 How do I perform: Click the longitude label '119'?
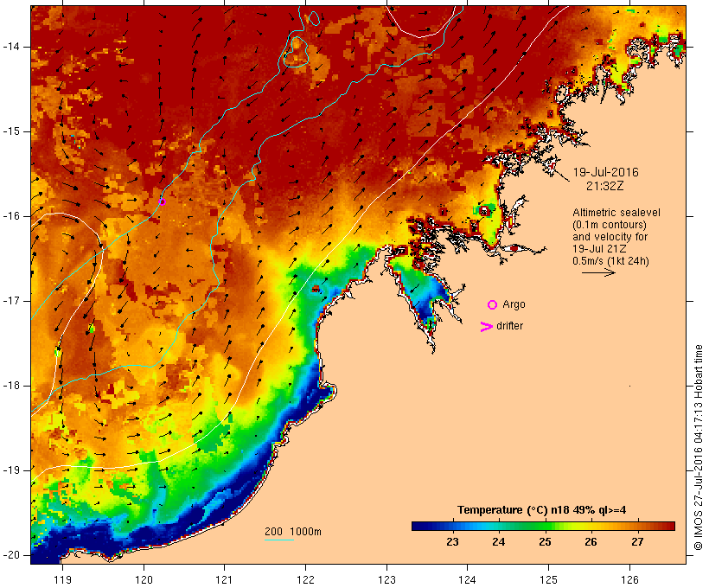point(62,579)
